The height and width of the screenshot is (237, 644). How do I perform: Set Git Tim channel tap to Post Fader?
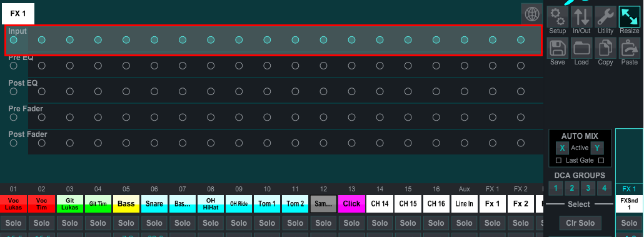click(98, 143)
